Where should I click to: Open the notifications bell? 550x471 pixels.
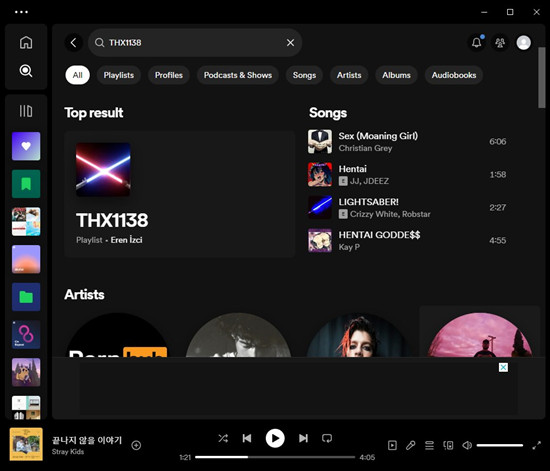click(476, 43)
